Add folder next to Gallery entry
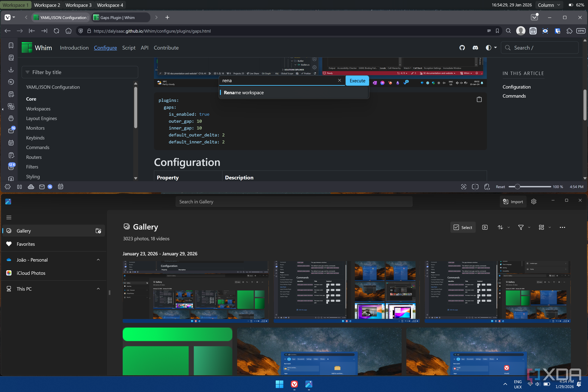Image resolution: width=588 pixels, height=392 pixels. pos(98,231)
